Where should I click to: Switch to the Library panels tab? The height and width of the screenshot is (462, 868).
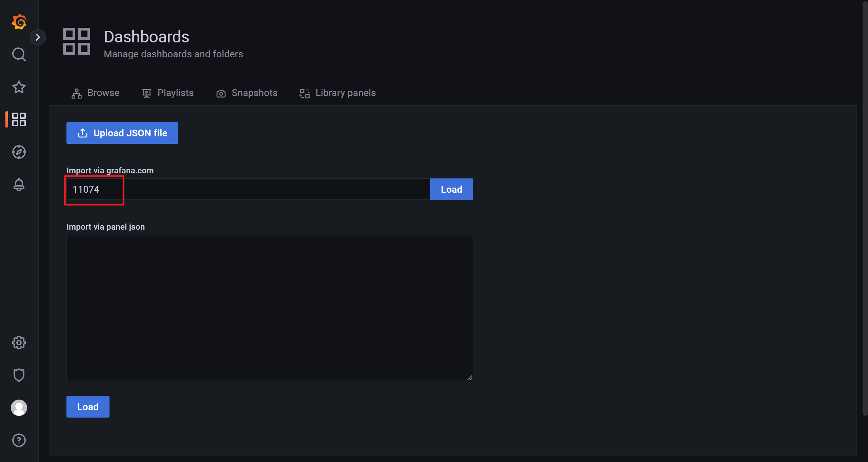pyautogui.click(x=338, y=93)
